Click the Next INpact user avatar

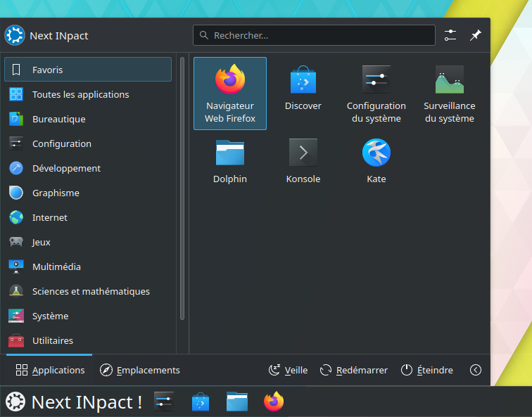click(15, 35)
